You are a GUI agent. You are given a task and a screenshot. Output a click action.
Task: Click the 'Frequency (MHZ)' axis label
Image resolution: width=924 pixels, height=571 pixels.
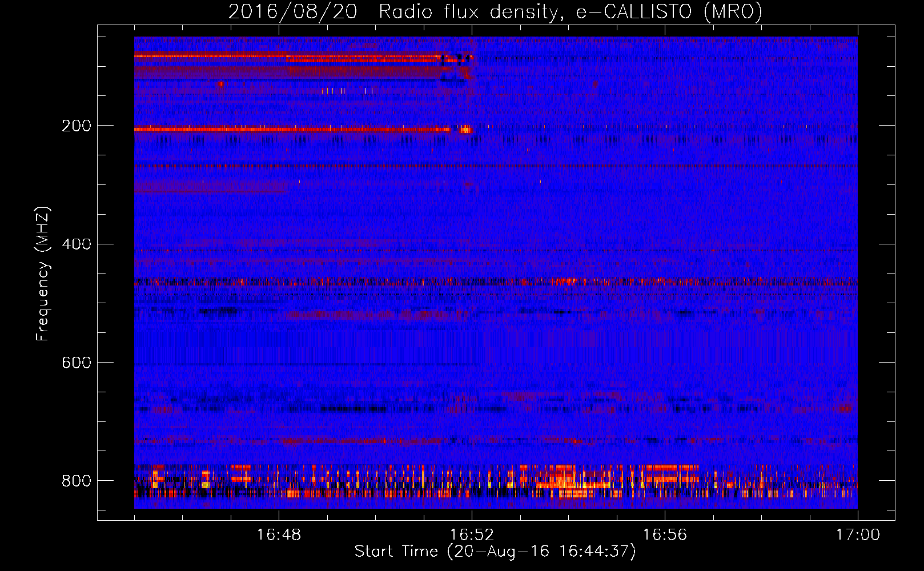(43, 274)
